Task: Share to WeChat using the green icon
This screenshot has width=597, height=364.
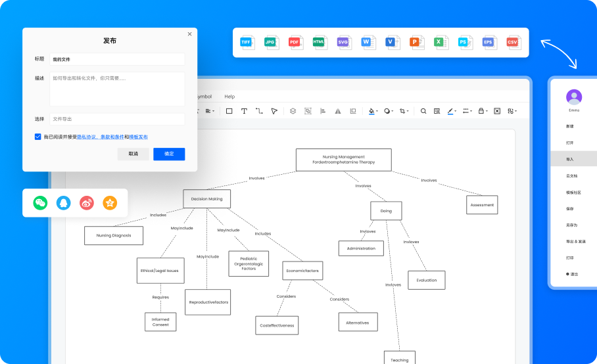Action: point(41,203)
